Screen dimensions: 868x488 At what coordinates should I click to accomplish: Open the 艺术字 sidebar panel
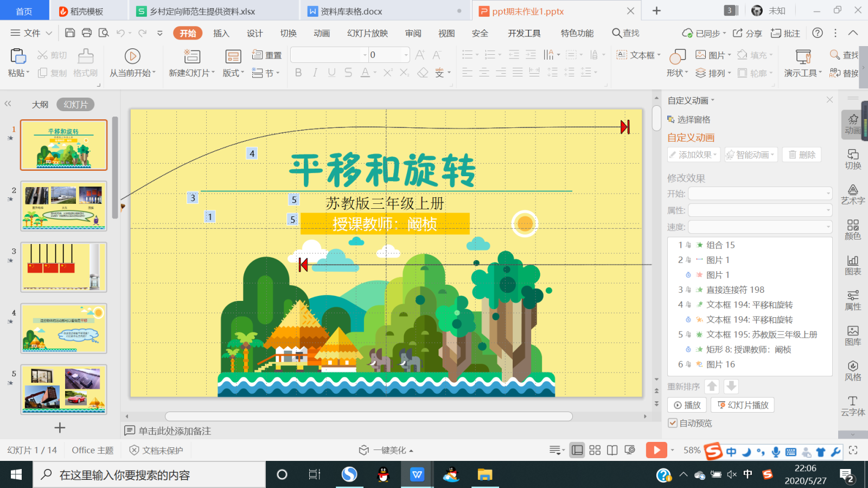click(x=853, y=194)
